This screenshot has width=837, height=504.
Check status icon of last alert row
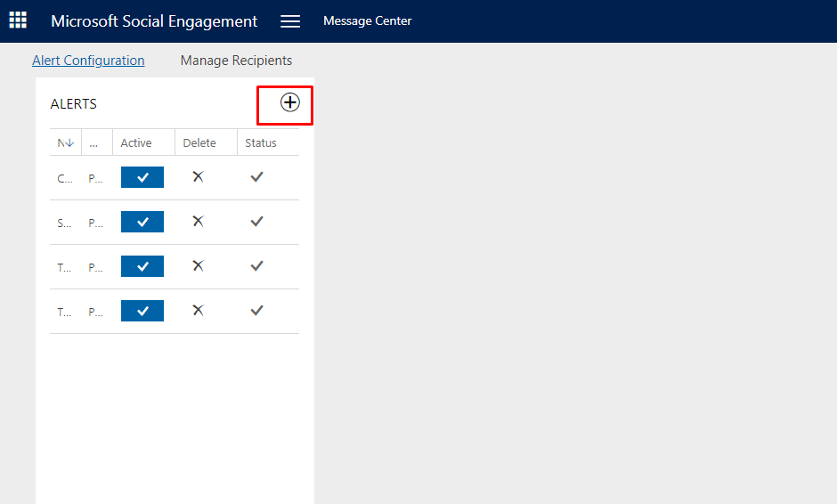pyautogui.click(x=256, y=310)
